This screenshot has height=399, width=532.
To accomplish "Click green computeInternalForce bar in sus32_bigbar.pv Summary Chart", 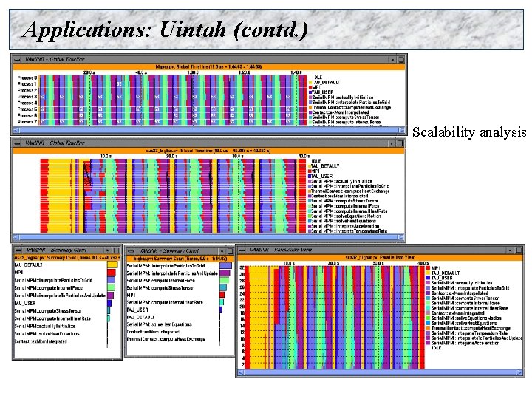I will pos(111,287).
